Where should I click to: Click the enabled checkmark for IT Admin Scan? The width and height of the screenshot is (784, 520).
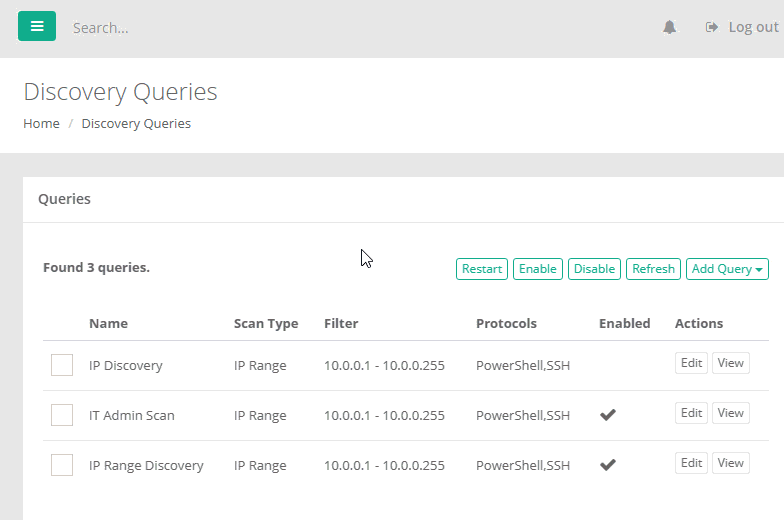click(607, 415)
